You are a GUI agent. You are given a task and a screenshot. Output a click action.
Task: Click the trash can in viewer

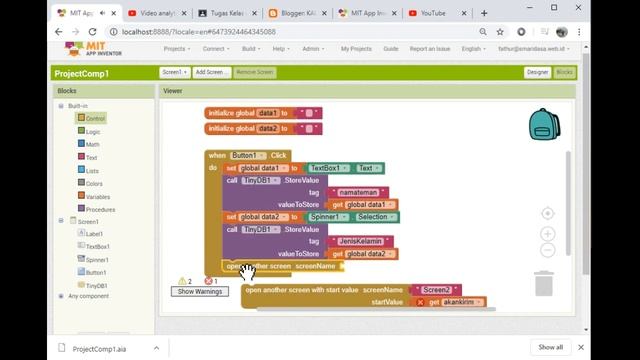click(x=544, y=283)
